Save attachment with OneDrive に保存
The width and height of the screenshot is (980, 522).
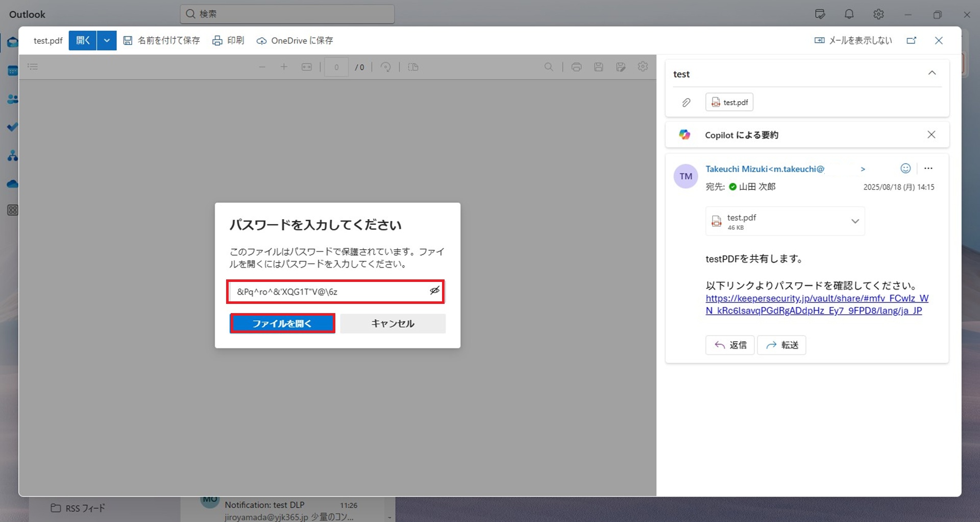[295, 40]
